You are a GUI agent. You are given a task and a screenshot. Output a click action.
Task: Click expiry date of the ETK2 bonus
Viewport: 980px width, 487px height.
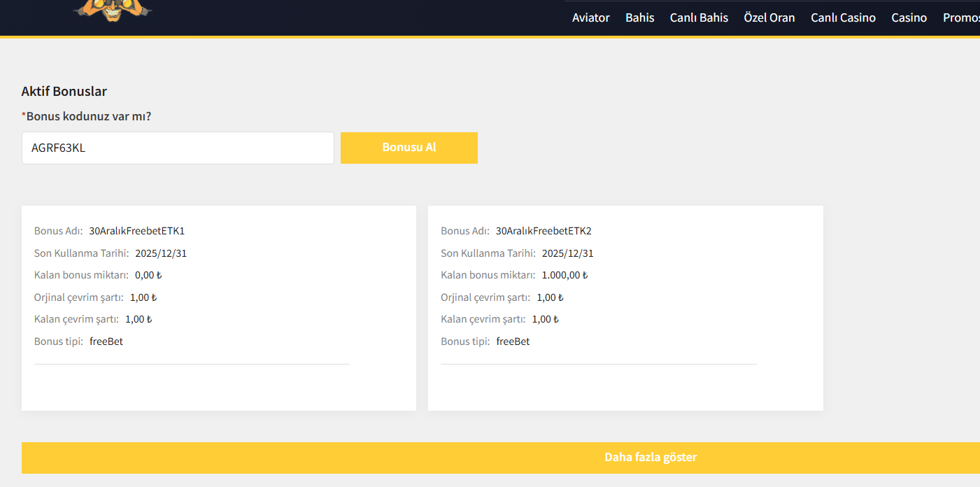coord(568,253)
